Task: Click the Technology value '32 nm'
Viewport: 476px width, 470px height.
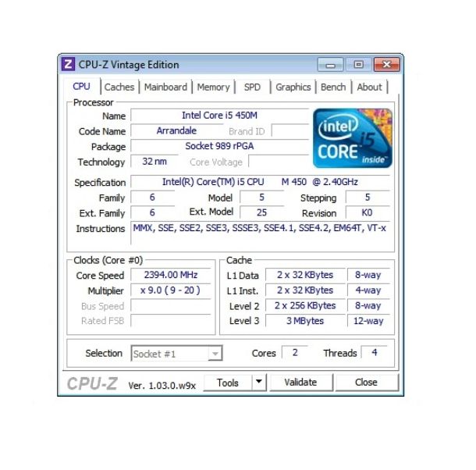Action: click(155, 162)
